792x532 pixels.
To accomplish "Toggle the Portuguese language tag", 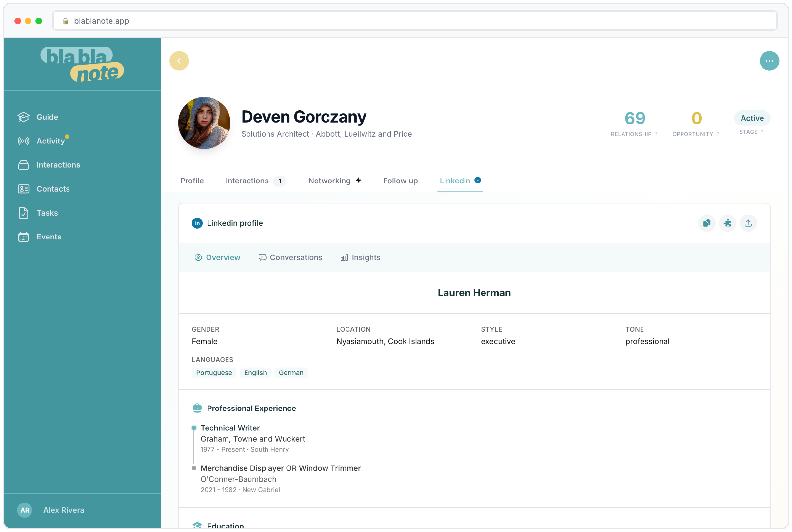I will [x=214, y=373].
